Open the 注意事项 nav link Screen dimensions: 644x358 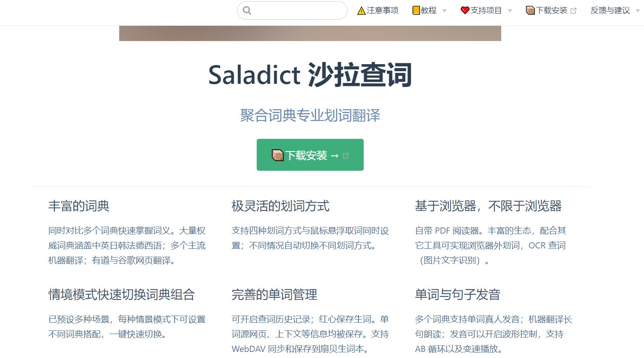pos(382,10)
